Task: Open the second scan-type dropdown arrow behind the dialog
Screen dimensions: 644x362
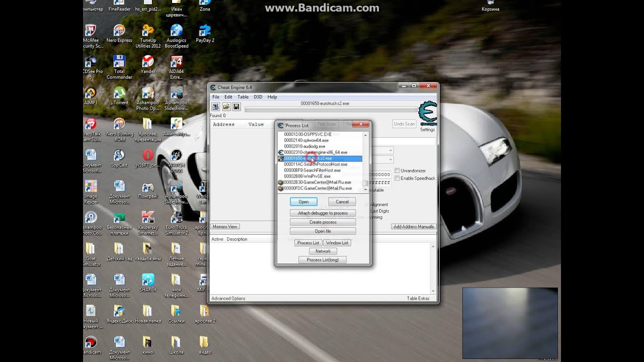Action: (x=390, y=159)
